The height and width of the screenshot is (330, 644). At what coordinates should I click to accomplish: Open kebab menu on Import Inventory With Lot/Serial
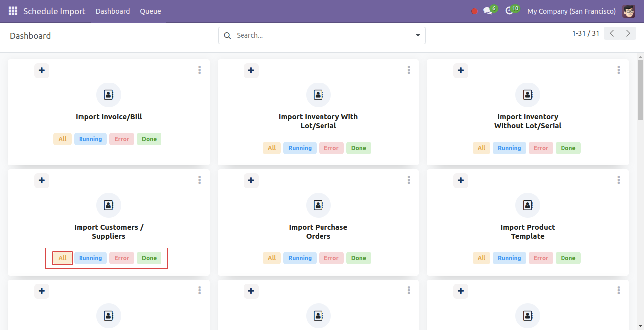409,70
